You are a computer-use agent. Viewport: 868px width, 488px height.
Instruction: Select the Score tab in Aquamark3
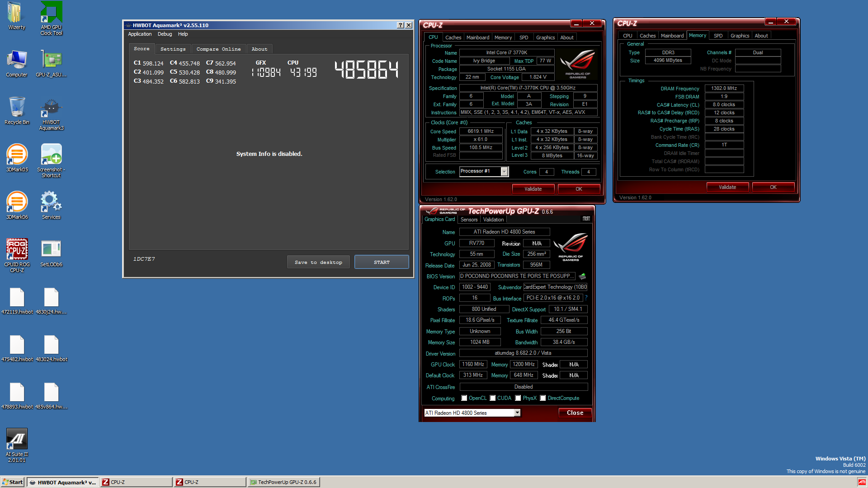coord(142,48)
